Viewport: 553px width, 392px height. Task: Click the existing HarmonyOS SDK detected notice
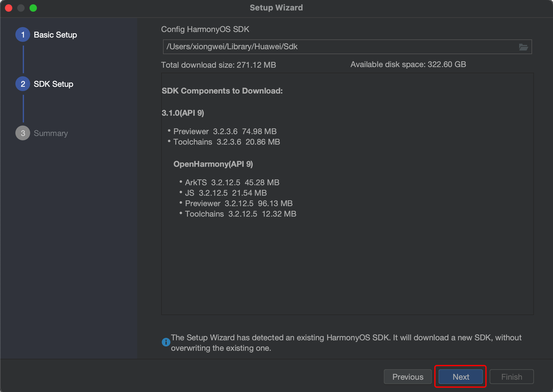click(346, 343)
